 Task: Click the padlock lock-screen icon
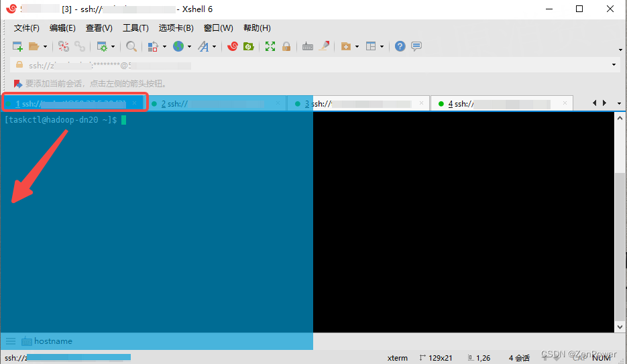click(x=286, y=46)
